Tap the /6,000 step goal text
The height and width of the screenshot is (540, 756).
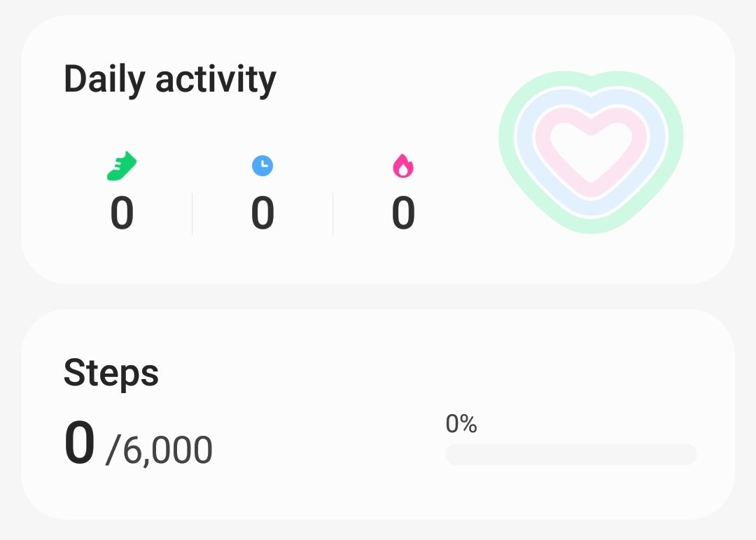tap(159, 450)
